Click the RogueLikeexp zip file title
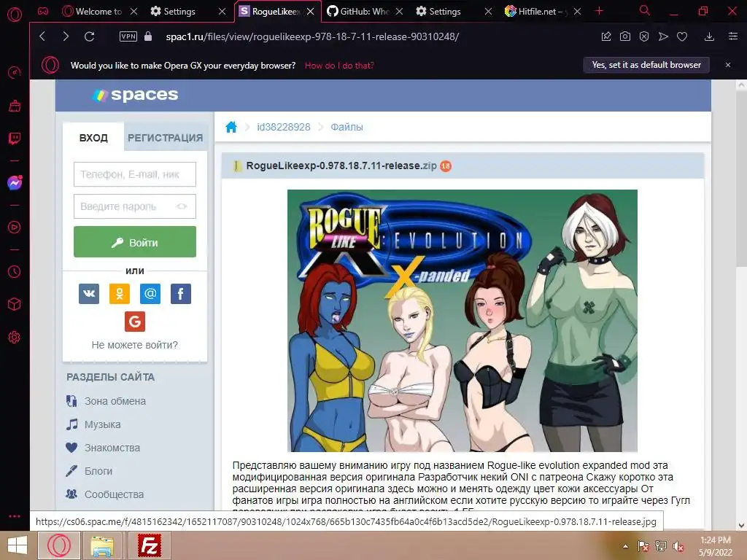 point(341,166)
